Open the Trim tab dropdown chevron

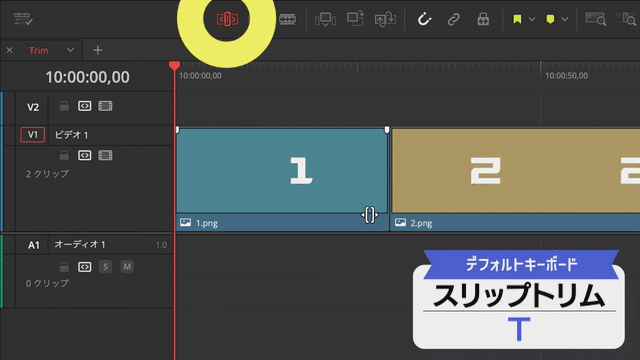(x=70, y=50)
